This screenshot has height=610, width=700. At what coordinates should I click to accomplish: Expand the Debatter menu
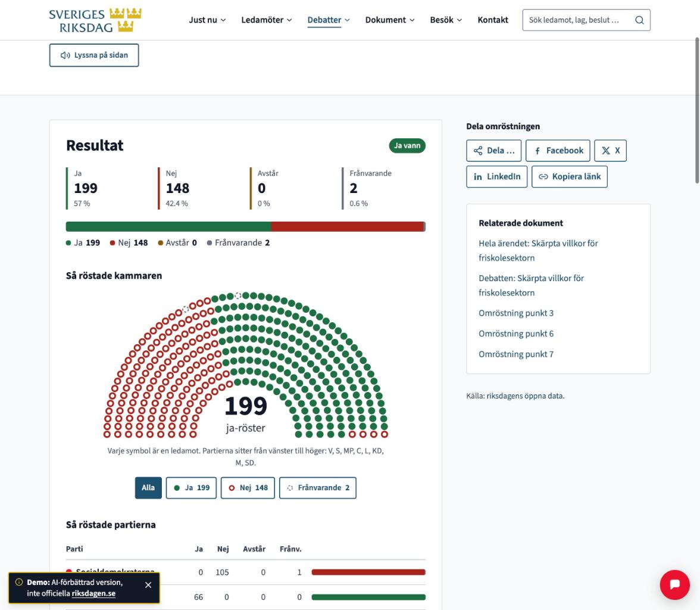pos(329,20)
